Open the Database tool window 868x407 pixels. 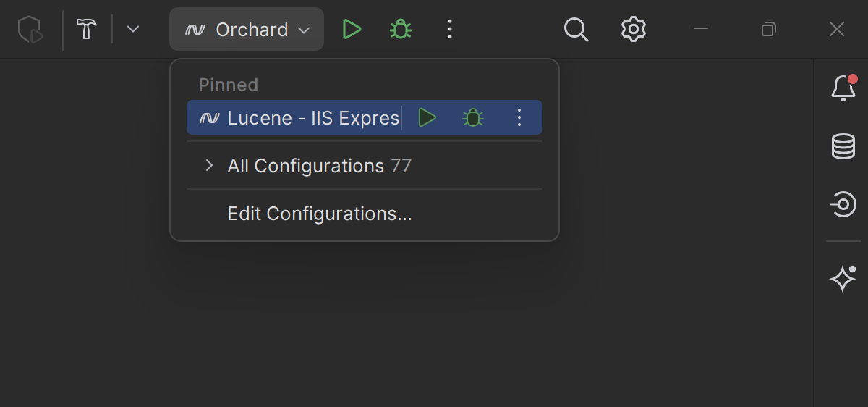point(843,147)
